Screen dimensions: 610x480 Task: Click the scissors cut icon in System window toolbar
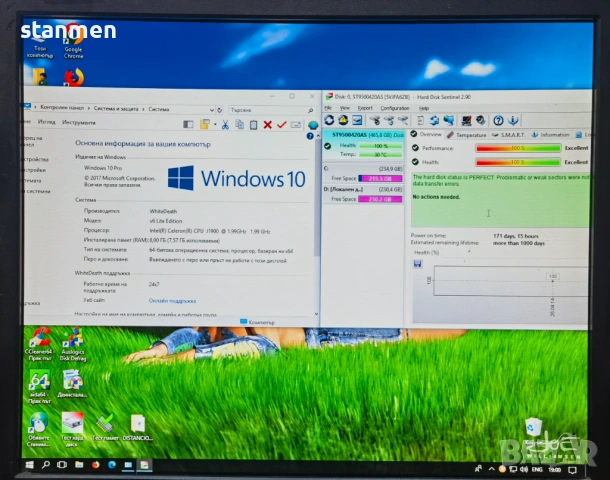pyautogui.click(x=226, y=124)
